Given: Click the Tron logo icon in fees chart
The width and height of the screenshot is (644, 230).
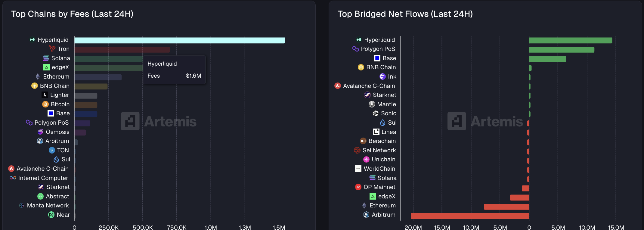Looking at the screenshot, I should coord(52,49).
